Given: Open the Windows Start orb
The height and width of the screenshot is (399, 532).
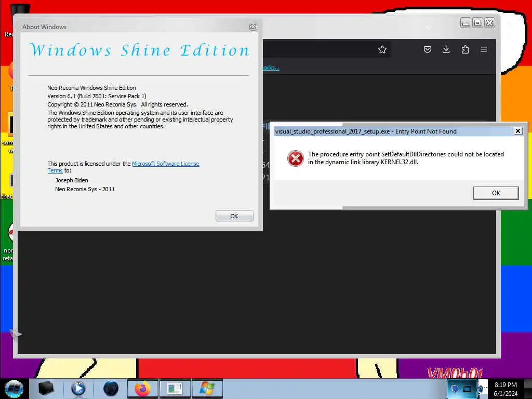Looking at the screenshot, I should pyautogui.click(x=14, y=389).
